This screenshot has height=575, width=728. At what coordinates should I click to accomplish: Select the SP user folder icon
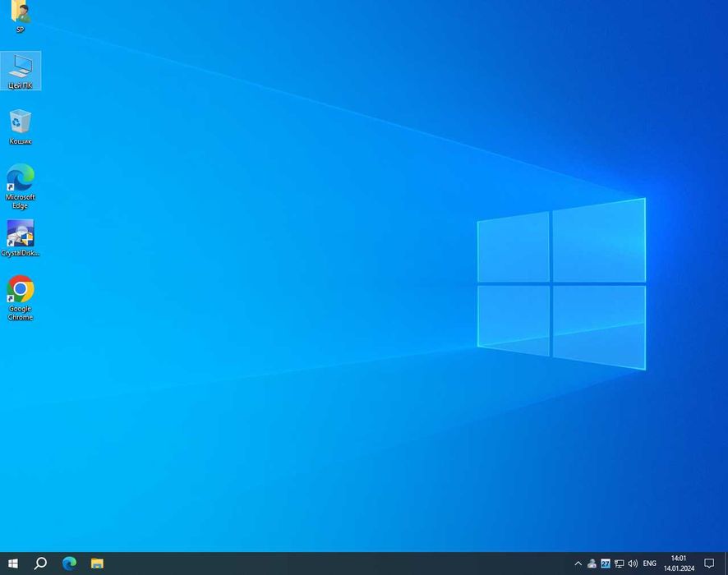[x=20, y=16]
